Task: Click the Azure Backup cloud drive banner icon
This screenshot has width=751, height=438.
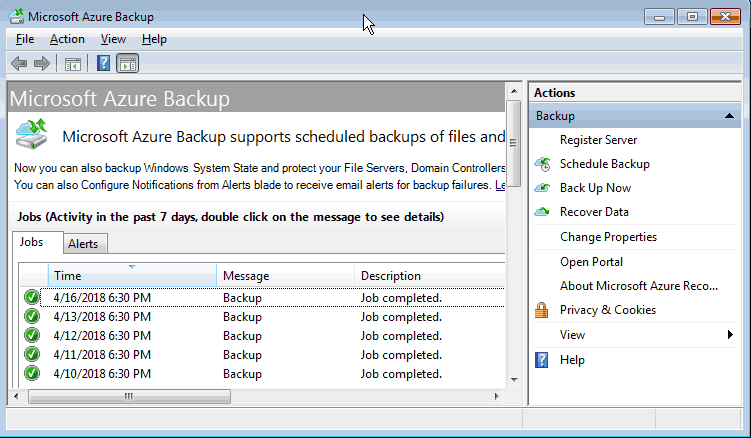Action: point(32,134)
